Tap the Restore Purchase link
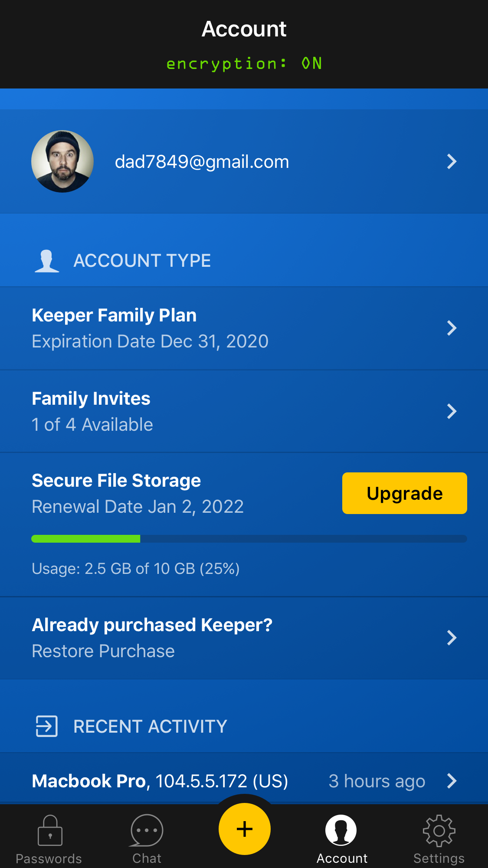 [x=103, y=651]
